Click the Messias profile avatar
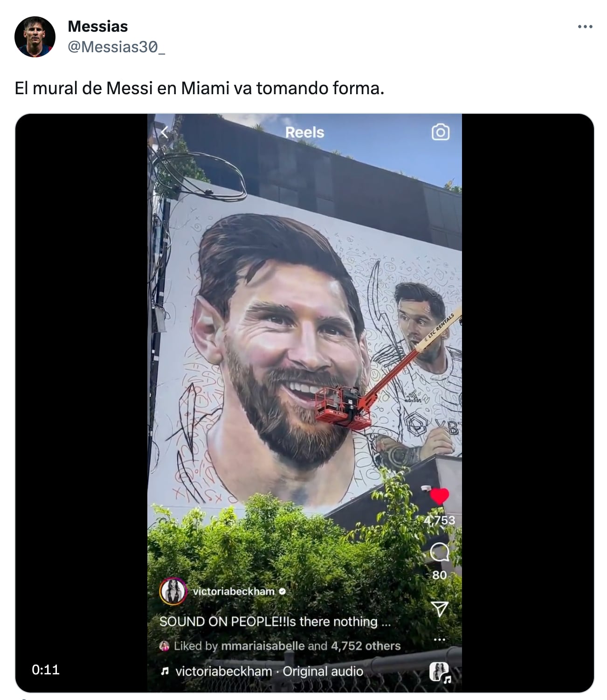 pos(35,37)
